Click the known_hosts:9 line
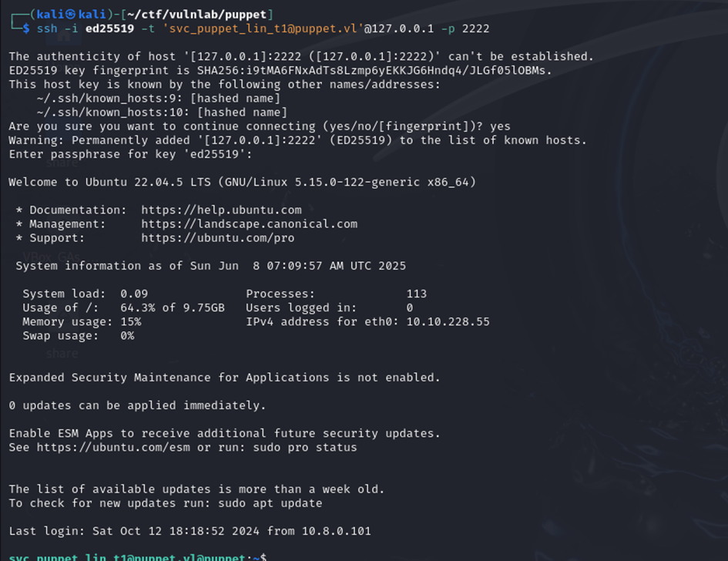Screen dimensions: 728x561 point(158,98)
